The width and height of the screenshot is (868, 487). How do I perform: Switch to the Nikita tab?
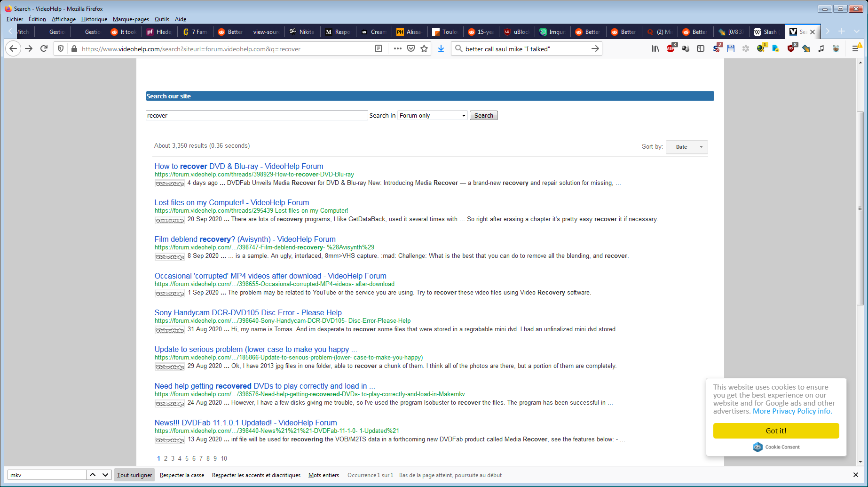click(302, 32)
